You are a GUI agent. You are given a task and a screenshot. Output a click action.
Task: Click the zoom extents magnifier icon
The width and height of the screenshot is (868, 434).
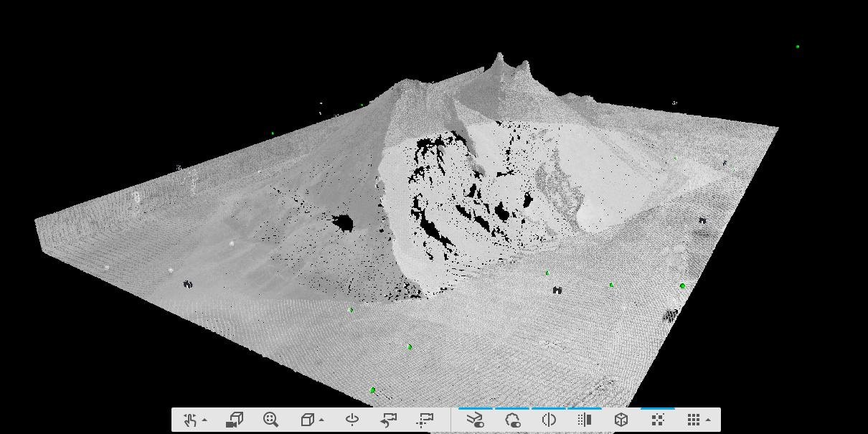(x=270, y=420)
